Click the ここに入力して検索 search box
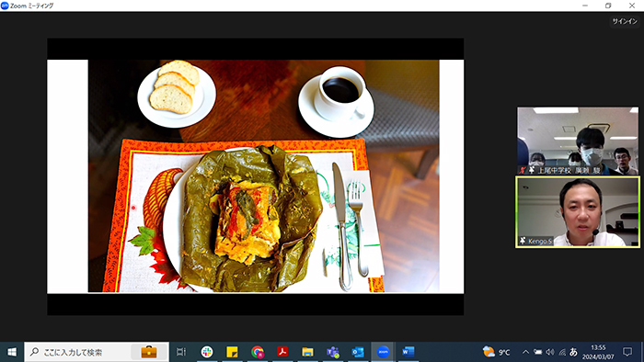The height and width of the screenshot is (362, 644). pos(97,352)
